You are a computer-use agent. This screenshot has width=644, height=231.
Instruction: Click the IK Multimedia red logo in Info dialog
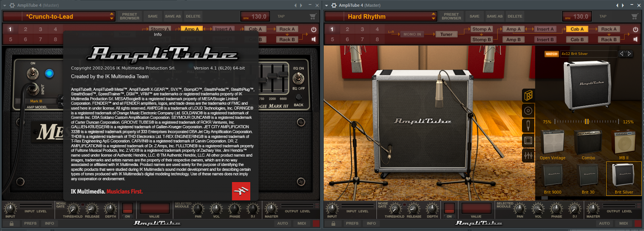coord(241,191)
